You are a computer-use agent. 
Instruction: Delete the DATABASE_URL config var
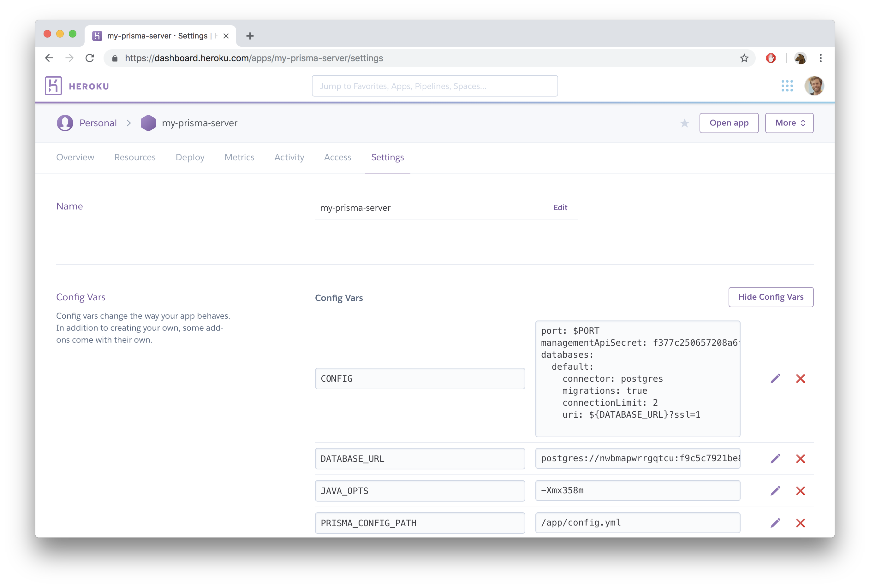point(800,459)
